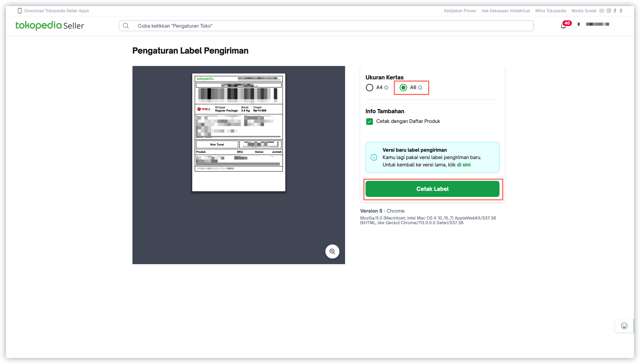Click the search magnifier icon in the search bar
This screenshot has width=640, height=364.
[126, 26]
